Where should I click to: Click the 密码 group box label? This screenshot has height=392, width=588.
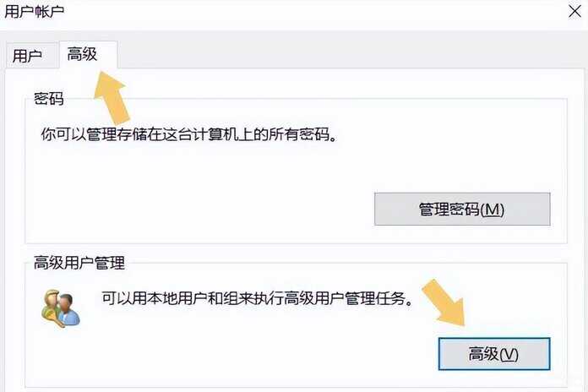point(49,99)
